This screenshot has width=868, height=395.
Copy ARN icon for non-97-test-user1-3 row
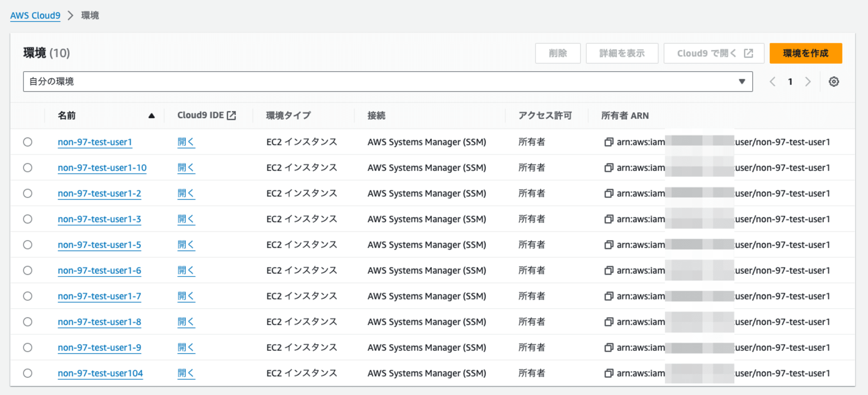609,219
